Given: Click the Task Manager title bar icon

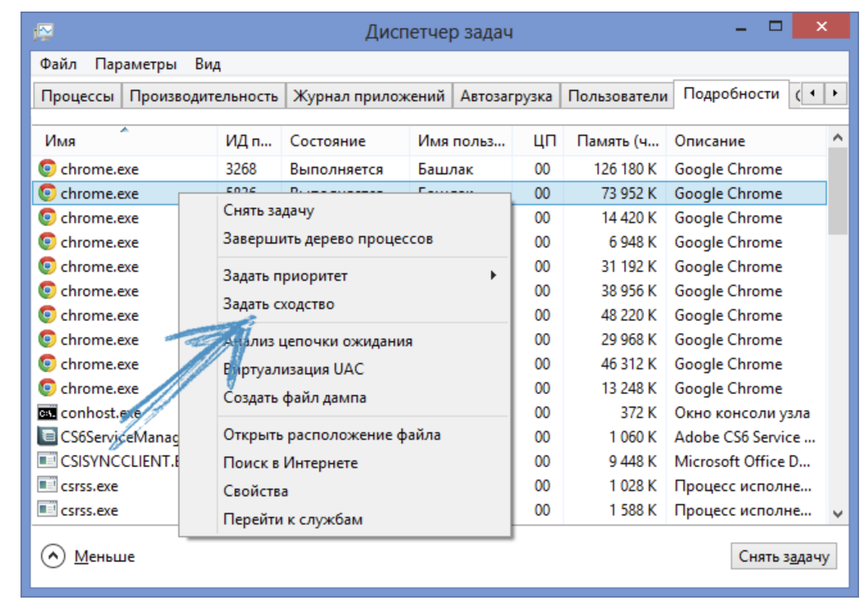Looking at the screenshot, I should pyautogui.click(x=44, y=31).
